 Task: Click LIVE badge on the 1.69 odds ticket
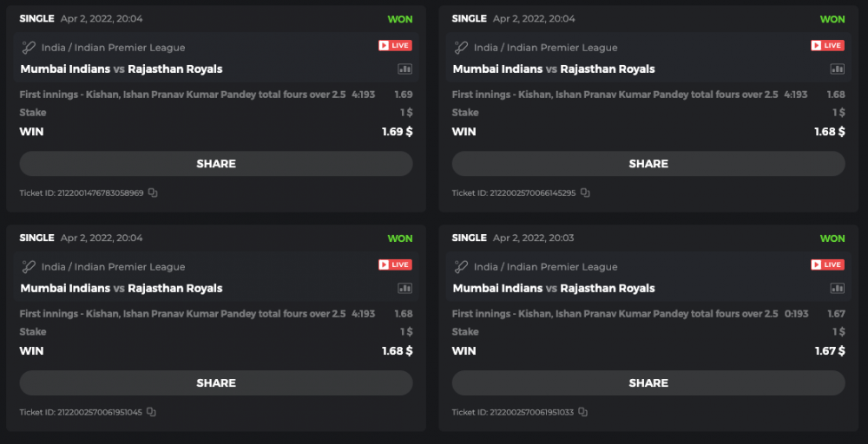click(395, 46)
